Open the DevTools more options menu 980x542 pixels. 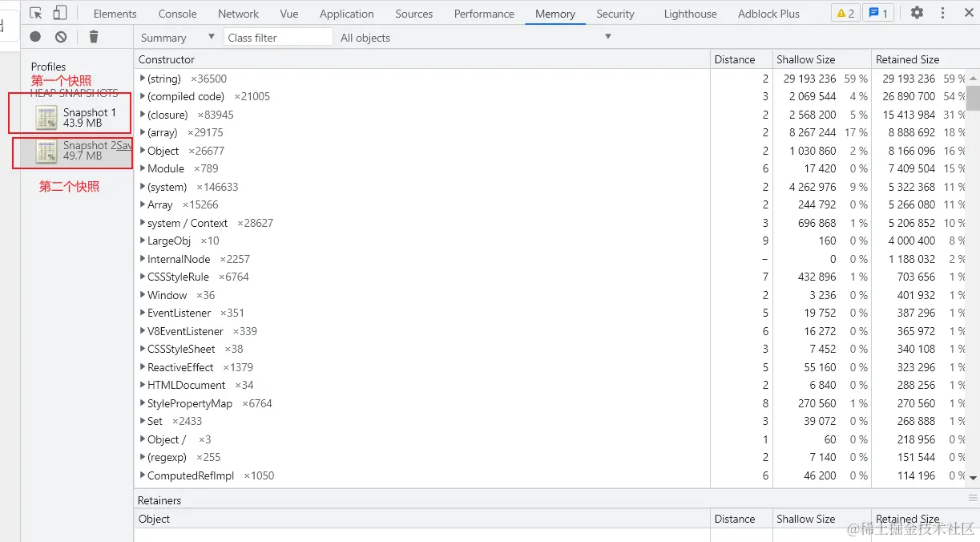coord(942,13)
